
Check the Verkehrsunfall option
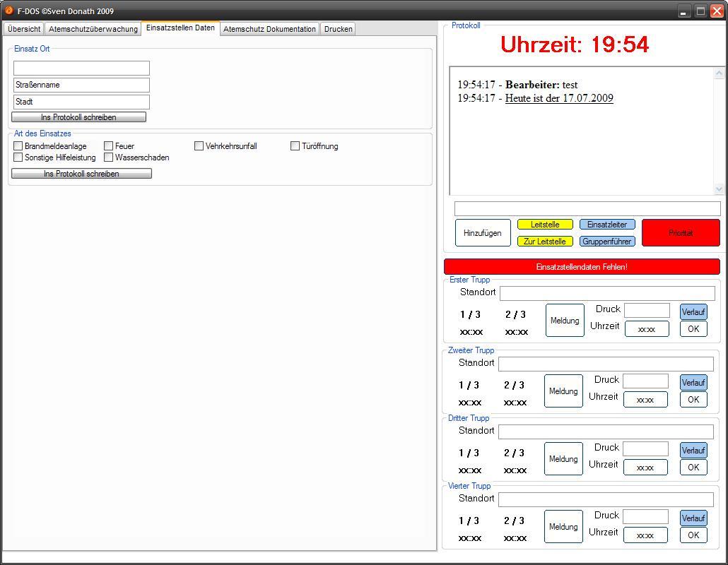click(199, 146)
